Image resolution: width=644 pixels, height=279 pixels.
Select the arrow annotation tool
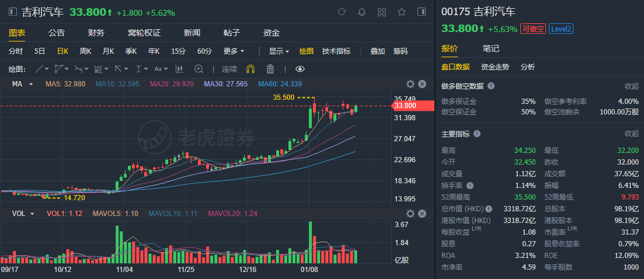click(118, 69)
